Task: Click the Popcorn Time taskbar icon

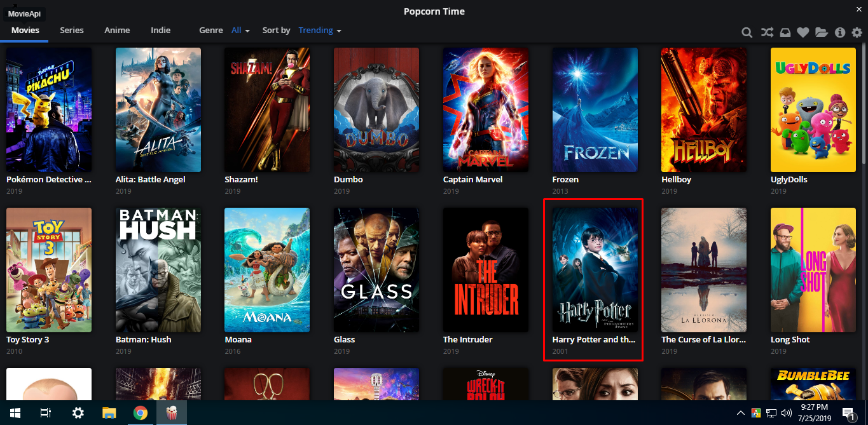Action: tap(172, 413)
